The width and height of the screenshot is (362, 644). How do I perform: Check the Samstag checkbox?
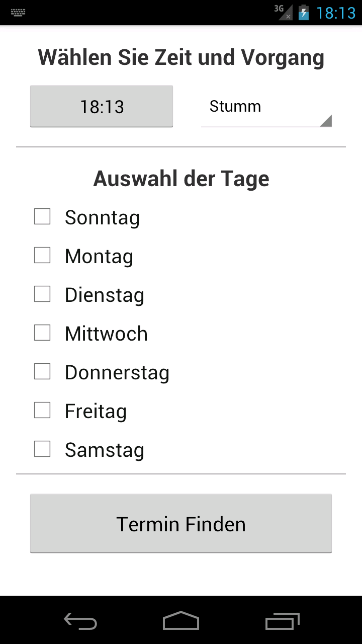42,449
